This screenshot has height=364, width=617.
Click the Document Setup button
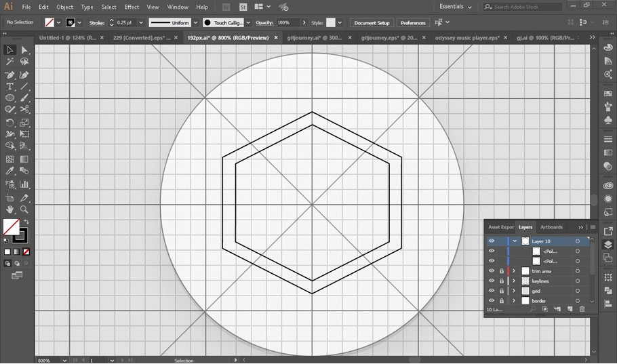(x=372, y=22)
